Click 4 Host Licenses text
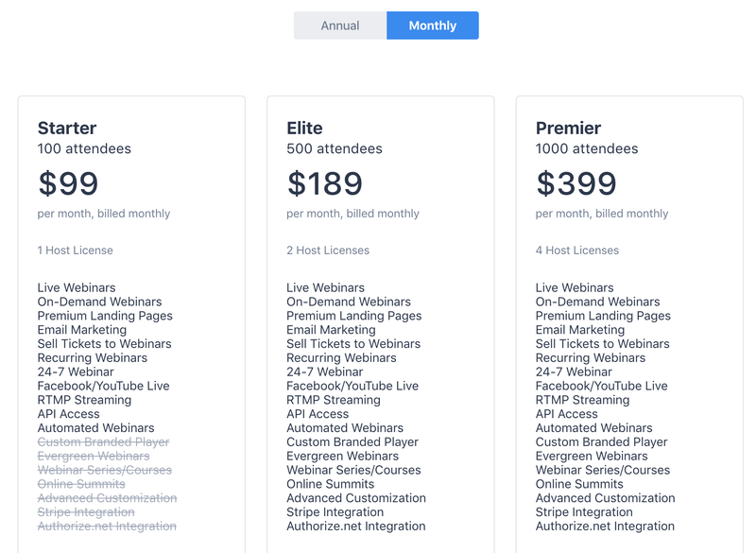 (577, 251)
